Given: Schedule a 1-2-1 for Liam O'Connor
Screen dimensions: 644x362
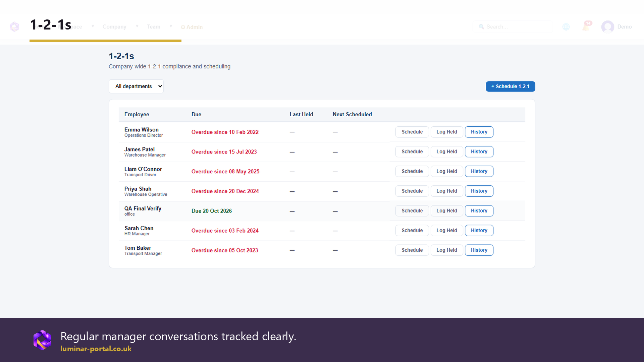Looking at the screenshot, I should coord(412,171).
